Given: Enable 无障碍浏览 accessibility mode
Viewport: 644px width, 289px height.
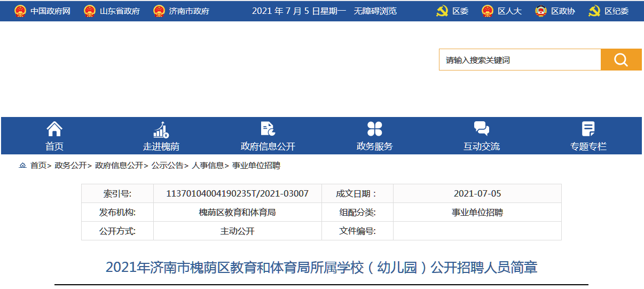Looking at the screenshot, I should click(375, 11).
